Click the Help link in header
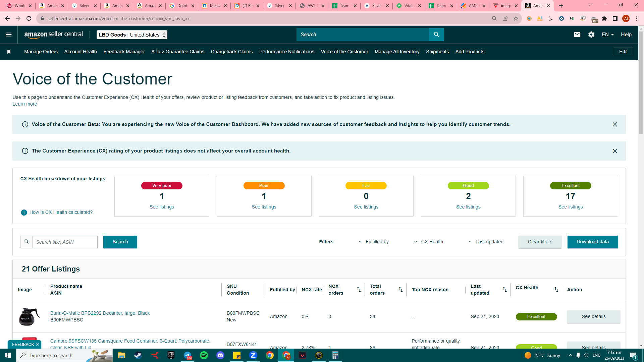Viewport: 644px width, 362px height. click(626, 35)
